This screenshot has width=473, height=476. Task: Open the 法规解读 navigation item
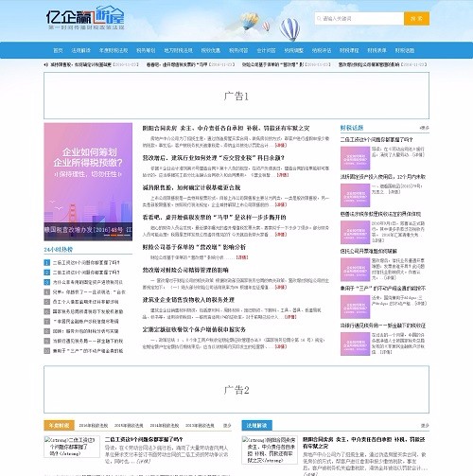coord(81,50)
